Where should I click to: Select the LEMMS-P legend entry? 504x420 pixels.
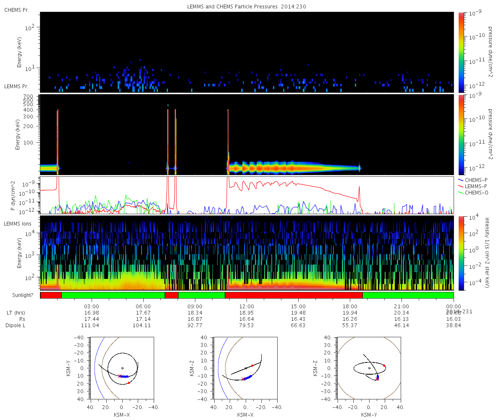click(x=476, y=186)
